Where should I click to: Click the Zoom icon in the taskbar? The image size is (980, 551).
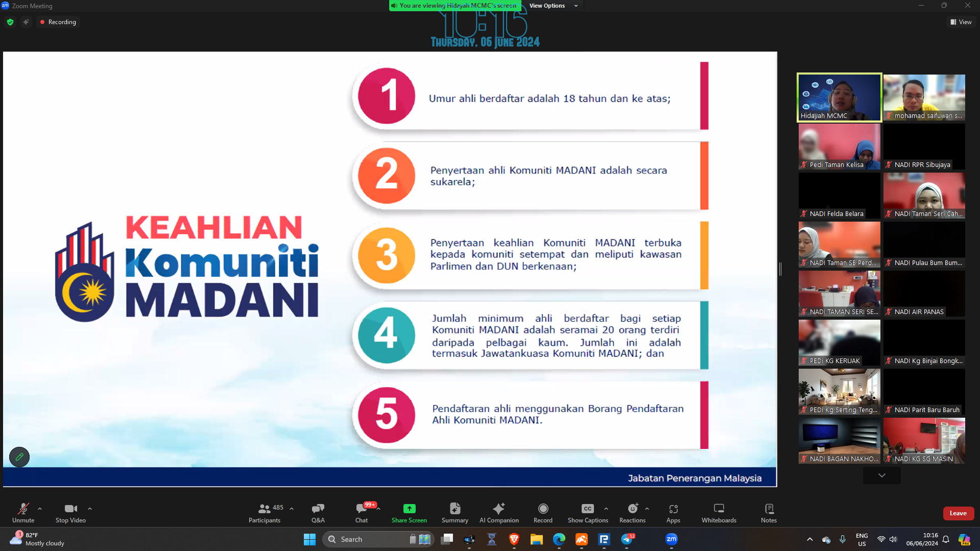tap(671, 539)
